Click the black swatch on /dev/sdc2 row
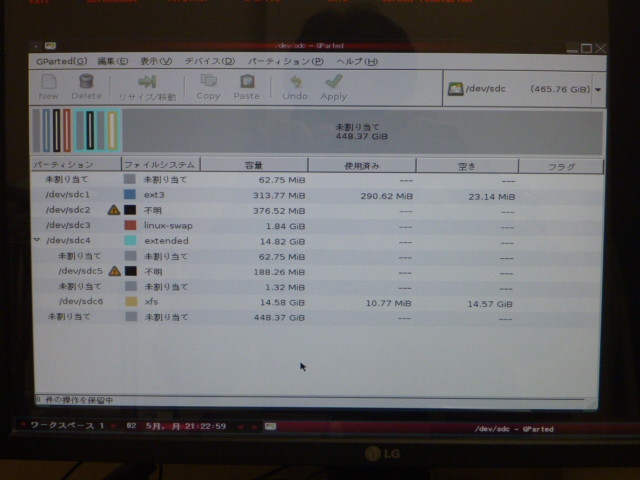Viewport: 640px width, 480px height. pos(130,210)
